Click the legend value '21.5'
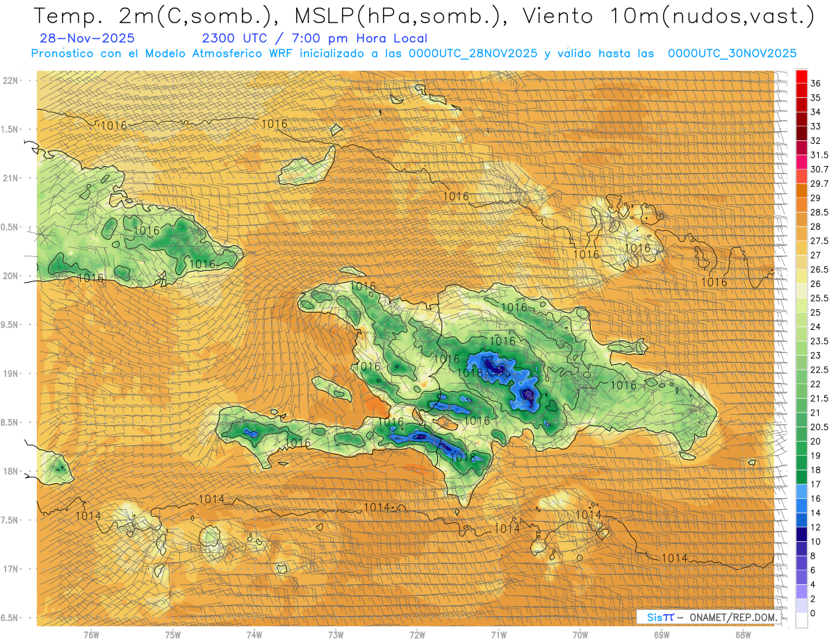 [819, 399]
